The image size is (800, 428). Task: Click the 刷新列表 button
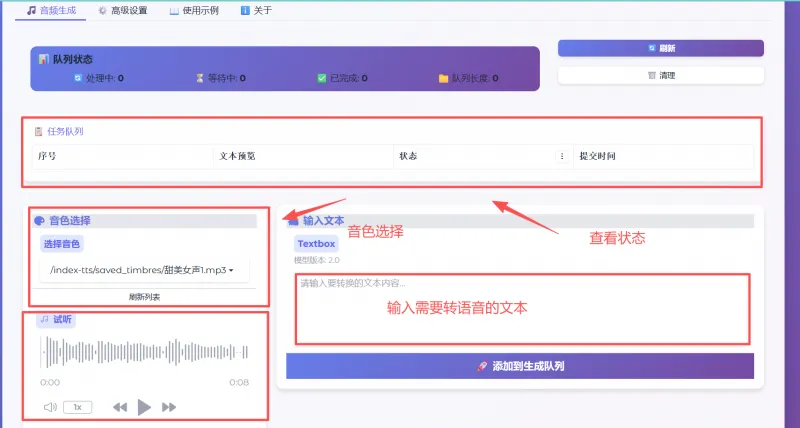pos(145,297)
